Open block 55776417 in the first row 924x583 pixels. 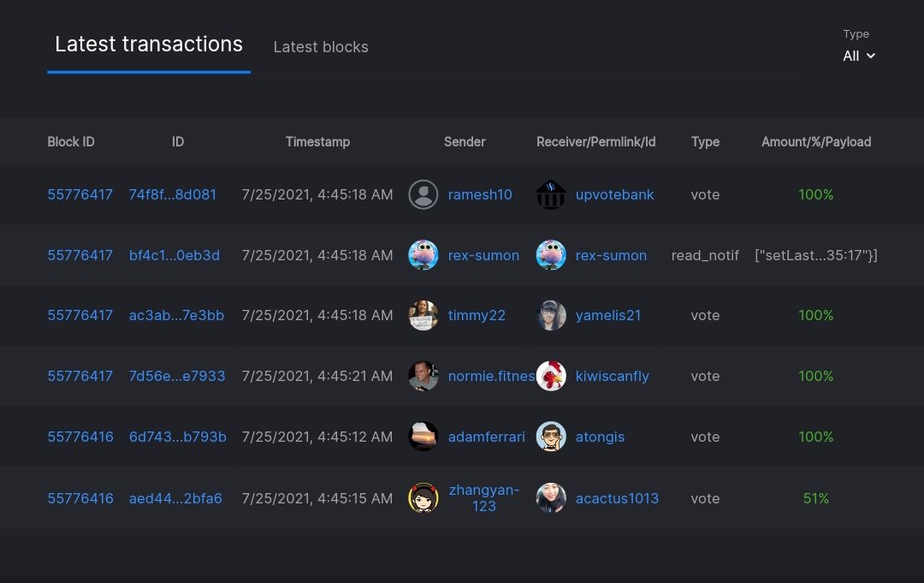coord(80,195)
